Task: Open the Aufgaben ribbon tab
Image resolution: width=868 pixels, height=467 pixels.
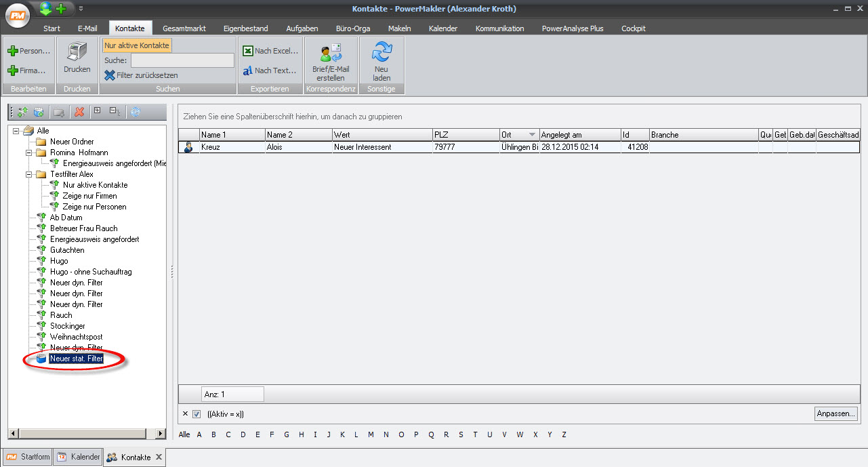Action: click(x=302, y=28)
